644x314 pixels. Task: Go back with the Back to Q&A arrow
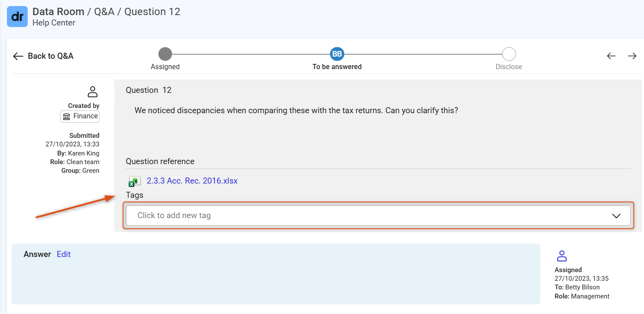coord(18,56)
